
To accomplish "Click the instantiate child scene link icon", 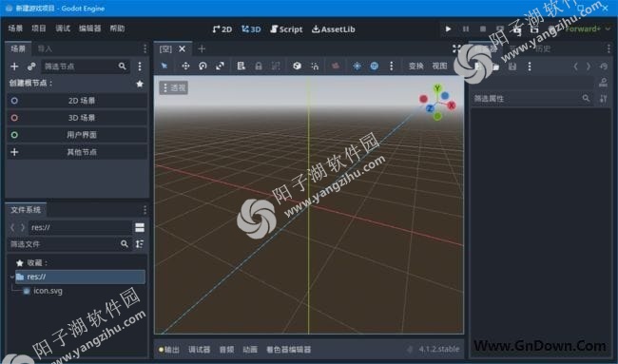I will pyautogui.click(x=31, y=67).
